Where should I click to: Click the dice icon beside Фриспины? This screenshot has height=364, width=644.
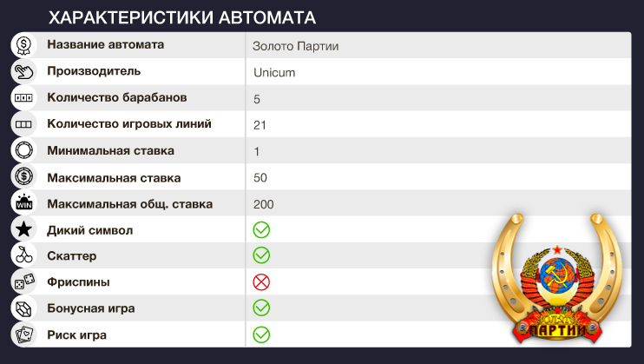coord(23,281)
